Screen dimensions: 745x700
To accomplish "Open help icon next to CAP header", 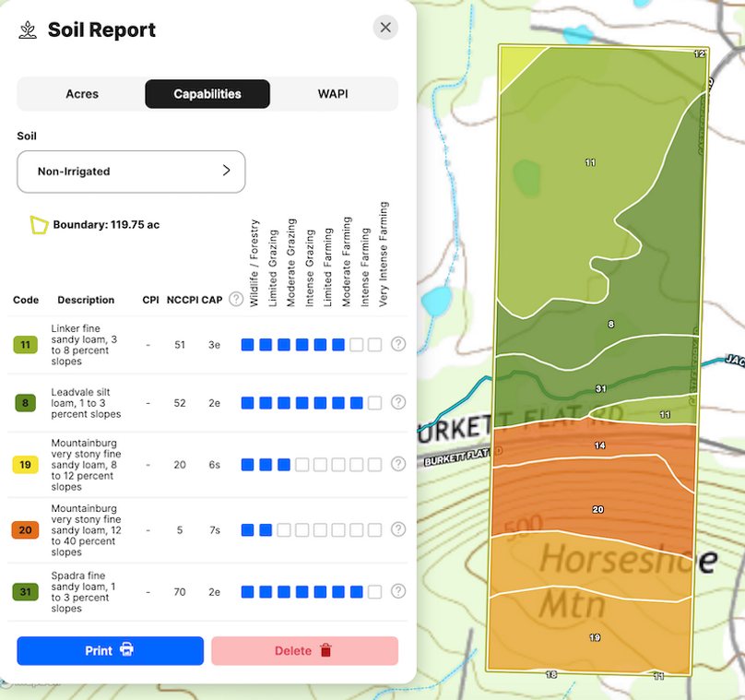I will pos(236,300).
